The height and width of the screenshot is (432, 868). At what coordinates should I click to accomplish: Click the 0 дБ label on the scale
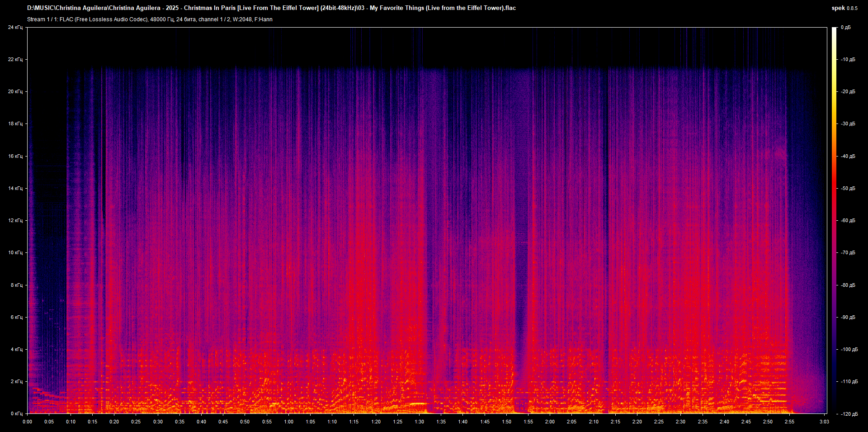847,27
